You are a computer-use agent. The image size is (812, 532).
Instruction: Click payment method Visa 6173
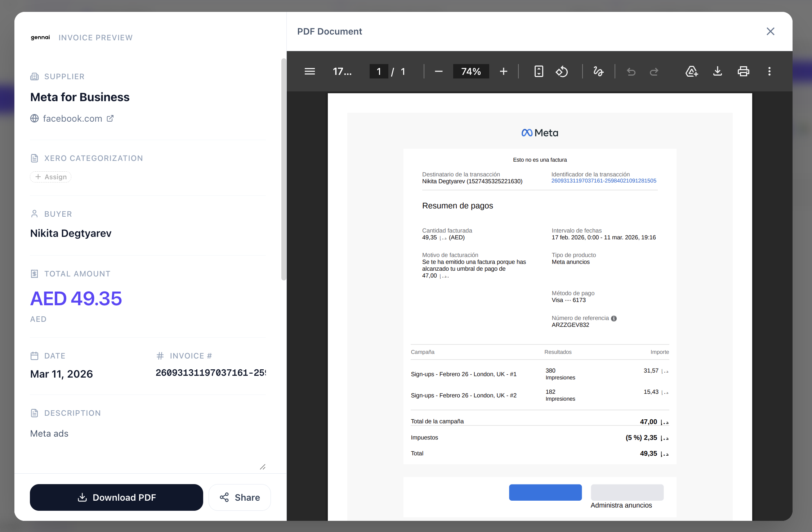click(x=568, y=300)
